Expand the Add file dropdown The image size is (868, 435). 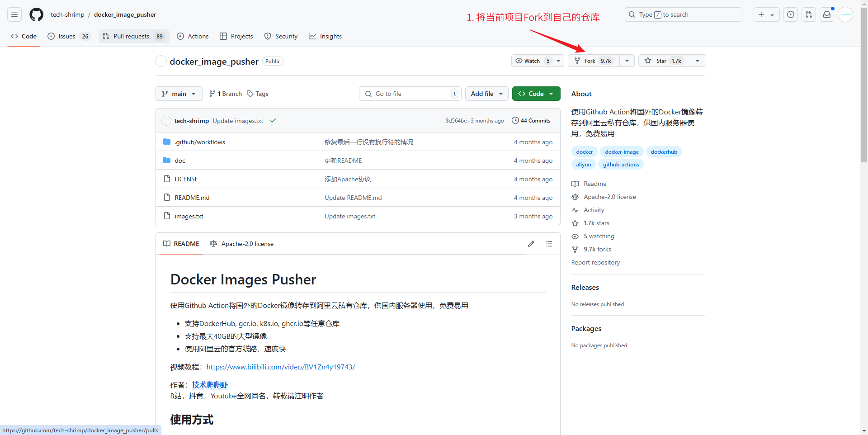pos(486,94)
